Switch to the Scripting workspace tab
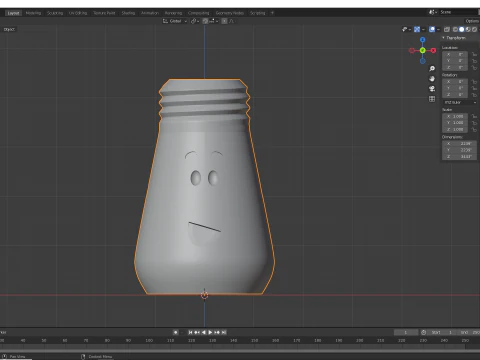The image size is (480, 360). point(258,13)
